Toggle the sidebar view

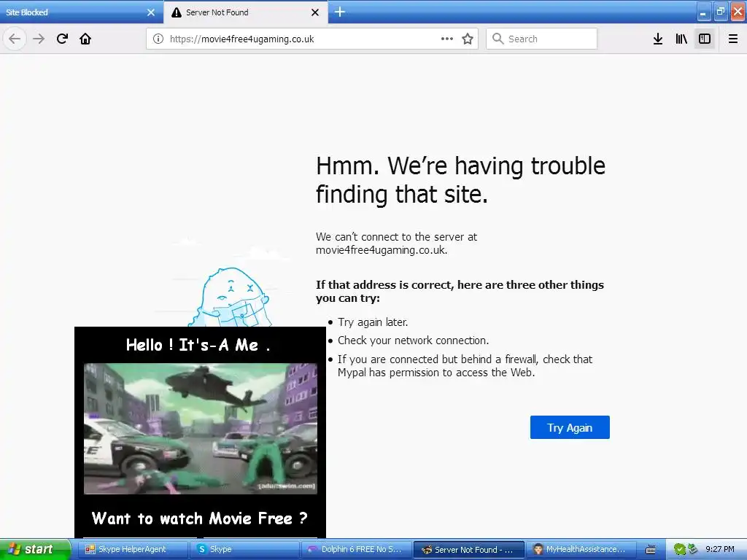point(705,39)
